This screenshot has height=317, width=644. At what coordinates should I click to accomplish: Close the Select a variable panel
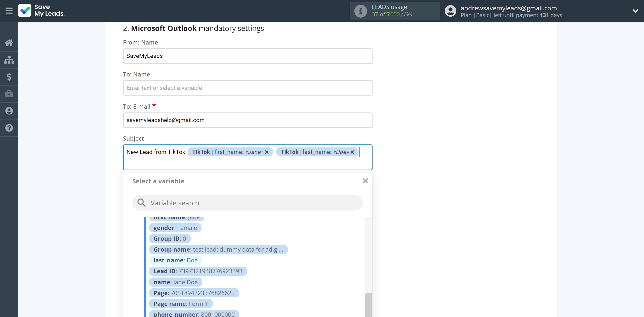(365, 181)
